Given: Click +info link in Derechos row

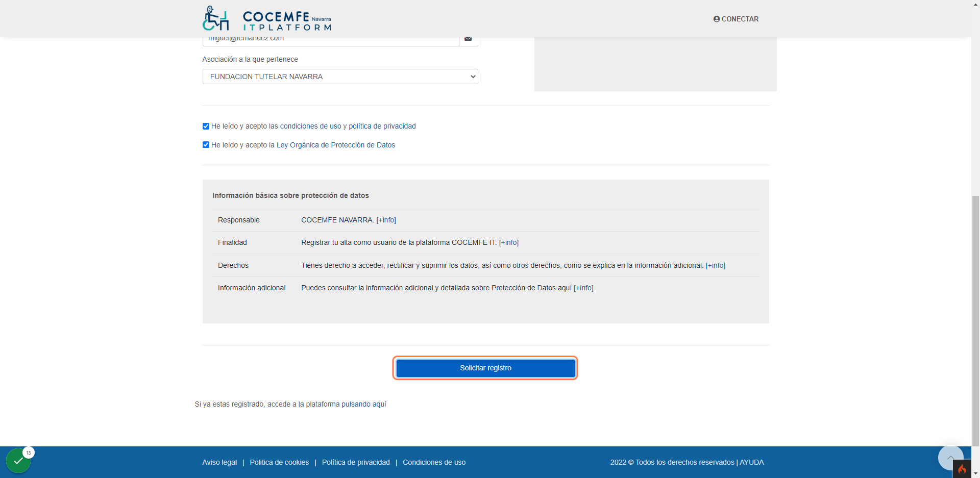Looking at the screenshot, I should 716,265.
